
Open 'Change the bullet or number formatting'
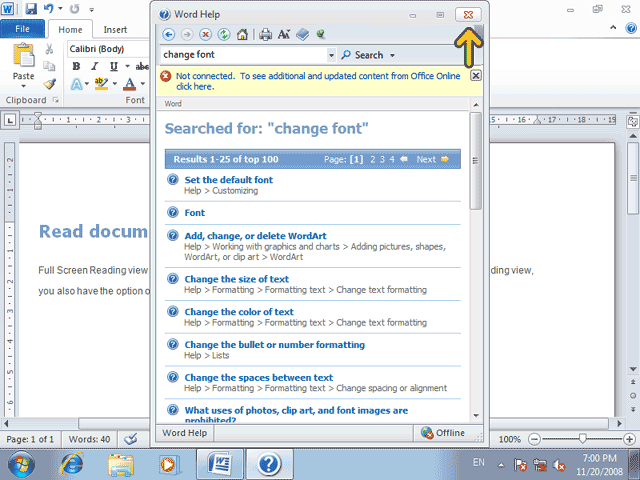point(275,344)
